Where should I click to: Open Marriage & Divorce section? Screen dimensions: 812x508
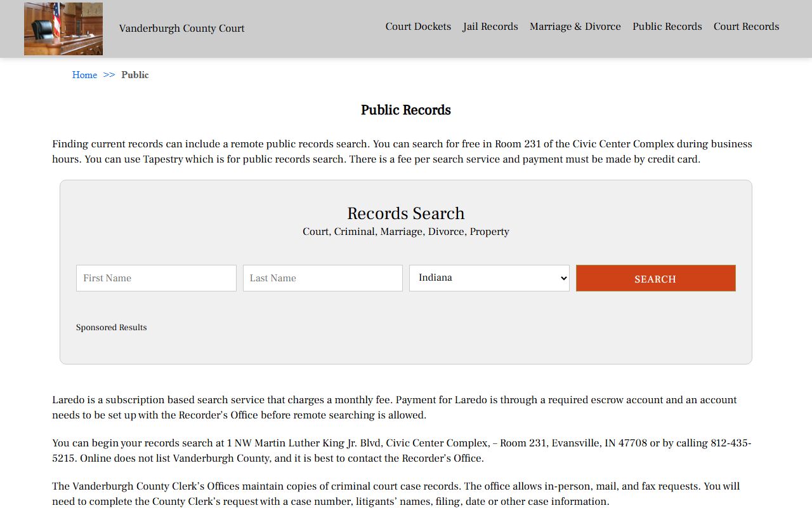click(x=575, y=27)
